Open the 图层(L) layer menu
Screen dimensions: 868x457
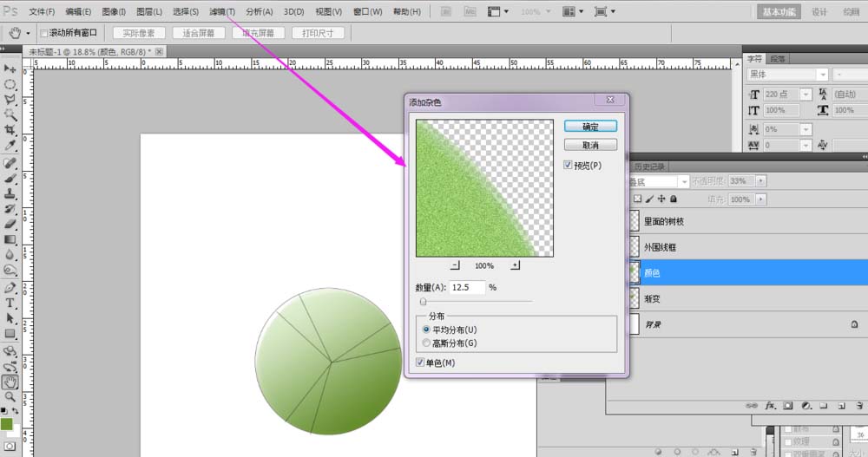(149, 12)
